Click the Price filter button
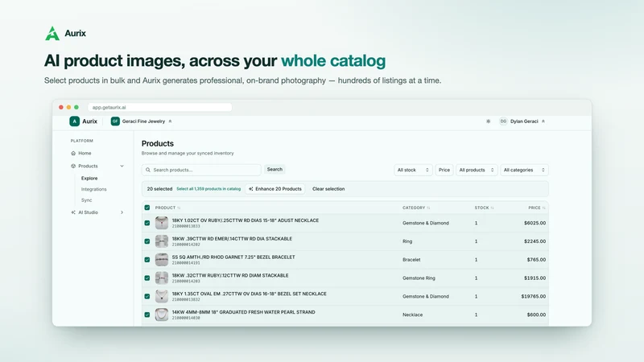This screenshot has height=362, width=644. click(x=444, y=170)
